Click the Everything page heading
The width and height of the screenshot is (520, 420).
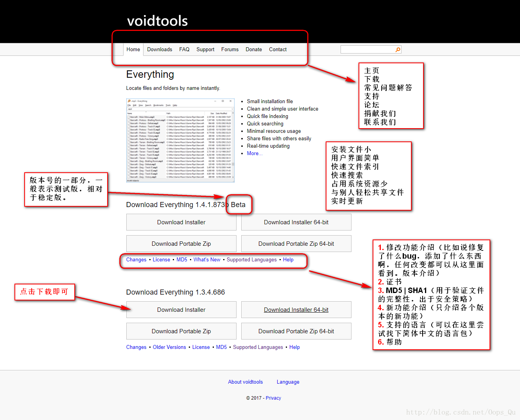[150, 75]
